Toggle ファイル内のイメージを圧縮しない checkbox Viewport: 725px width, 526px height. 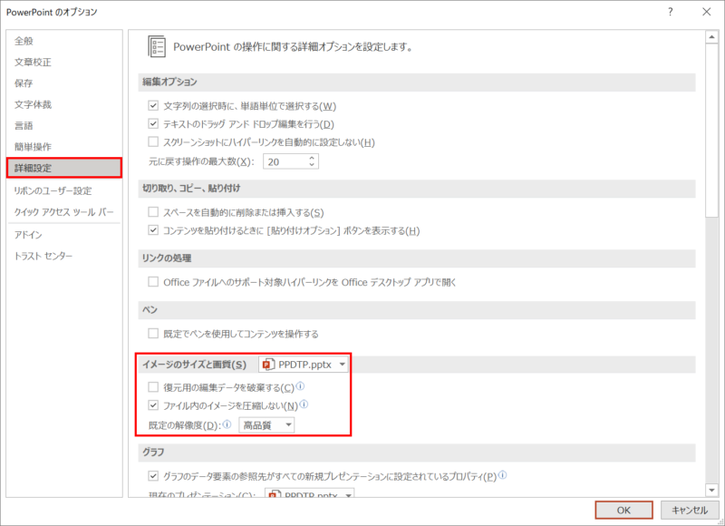(153, 405)
